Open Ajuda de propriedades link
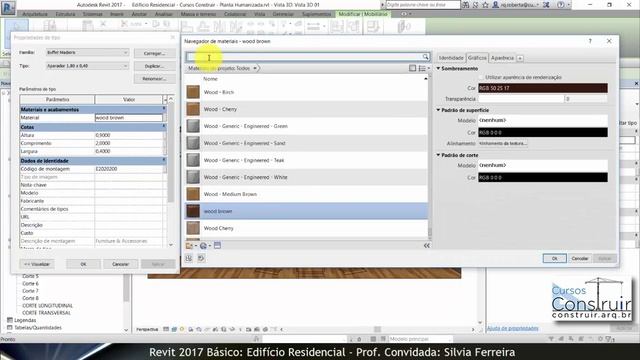The height and width of the screenshot is (360, 640). pyautogui.click(x=512, y=328)
